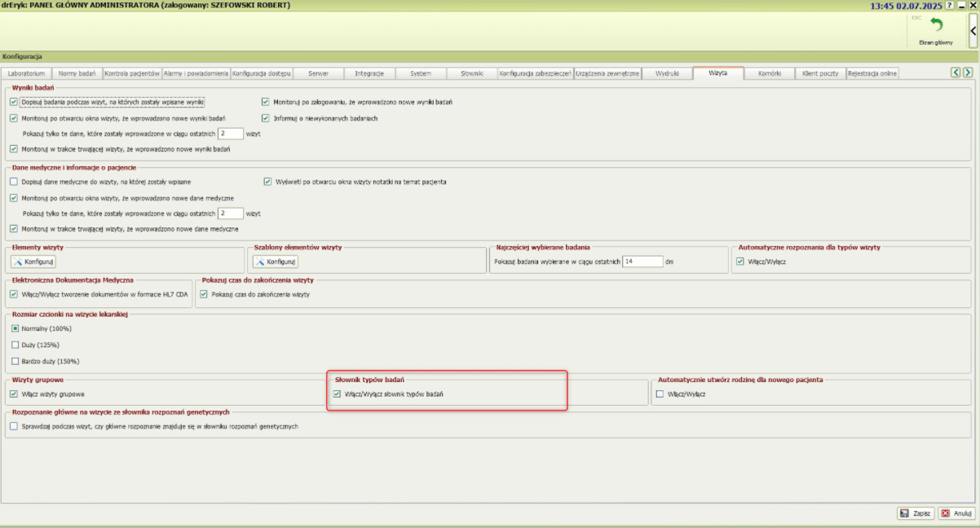Viewport: 980px width, 528px height.
Task: Uncheck Informuj o niewykonanych badaniach
Action: pyautogui.click(x=265, y=118)
